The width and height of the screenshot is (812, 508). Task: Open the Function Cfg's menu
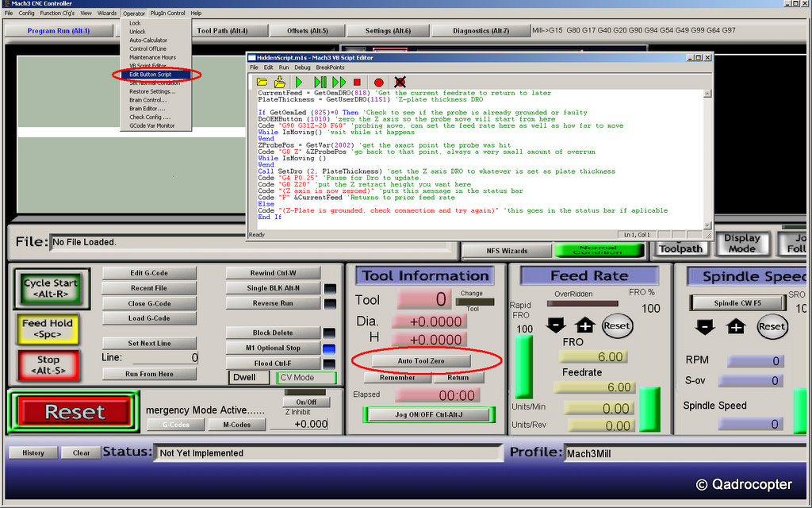tap(57, 13)
